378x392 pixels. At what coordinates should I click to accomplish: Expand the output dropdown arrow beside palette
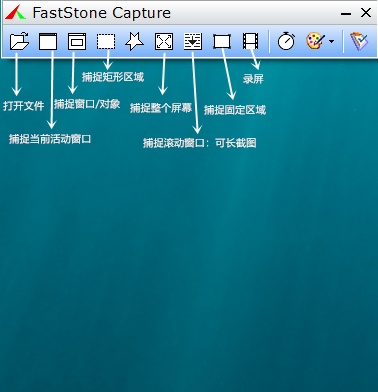coord(331,42)
